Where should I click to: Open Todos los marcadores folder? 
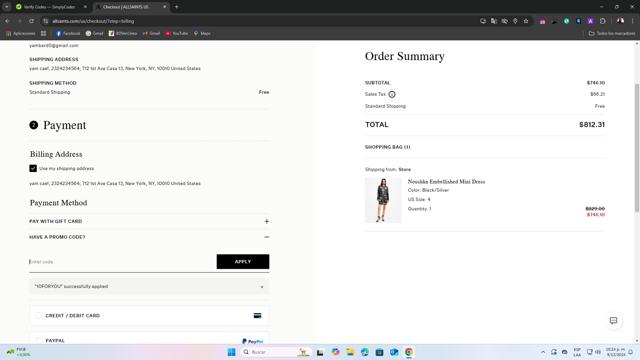click(611, 33)
